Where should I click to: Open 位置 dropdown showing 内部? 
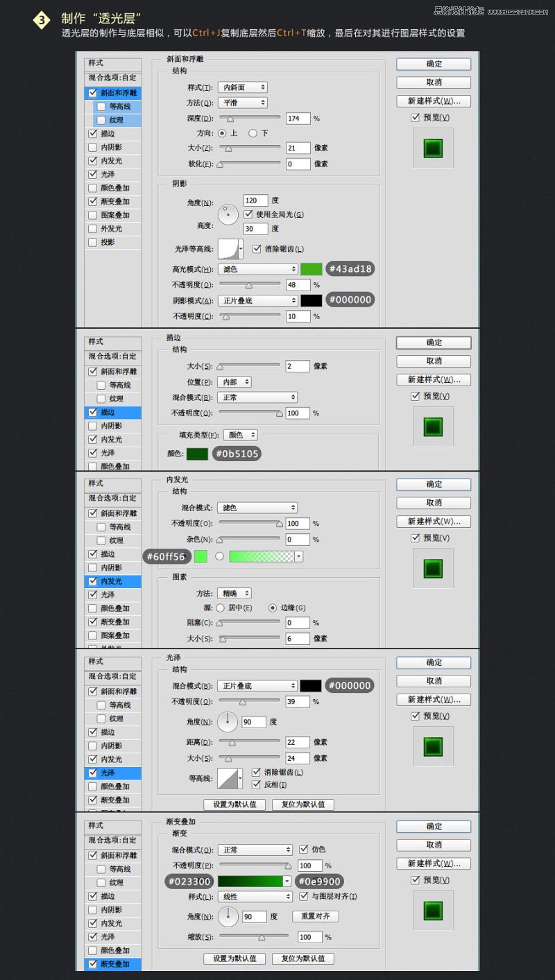pyautogui.click(x=234, y=382)
